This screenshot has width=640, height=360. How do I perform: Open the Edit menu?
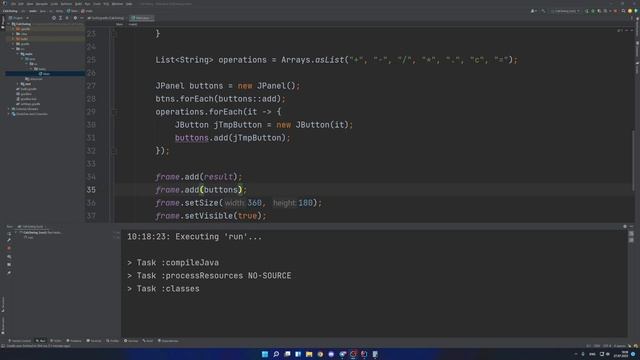[x=21, y=4]
